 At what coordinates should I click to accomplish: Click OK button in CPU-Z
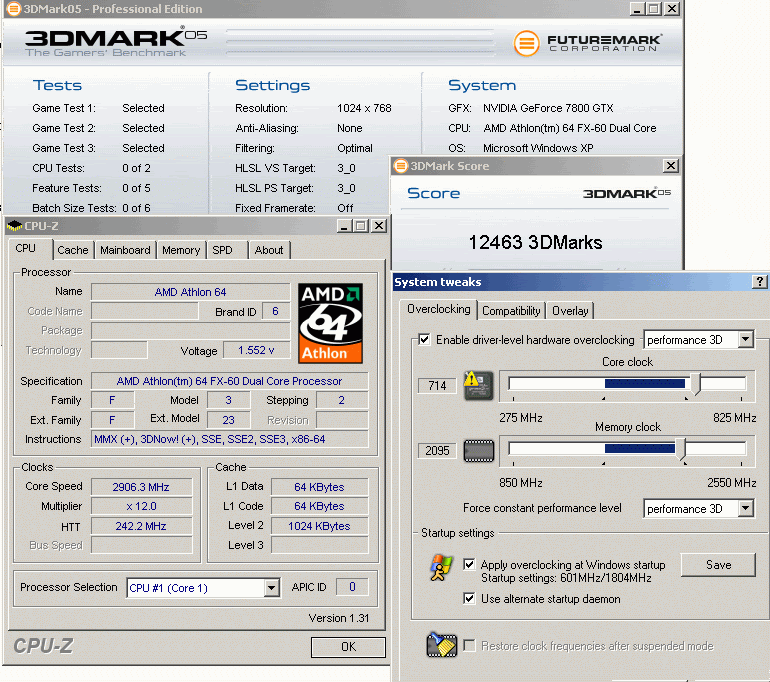click(348, 647)
